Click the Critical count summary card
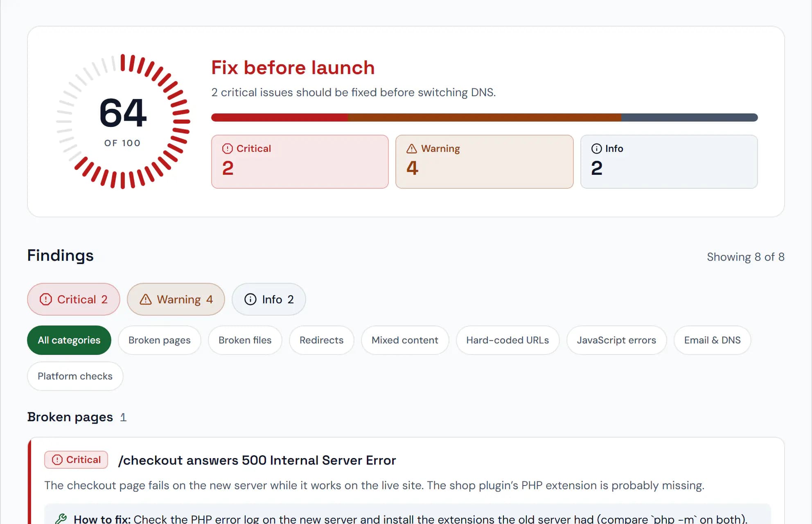812x524 pixels. coord(300,162)
